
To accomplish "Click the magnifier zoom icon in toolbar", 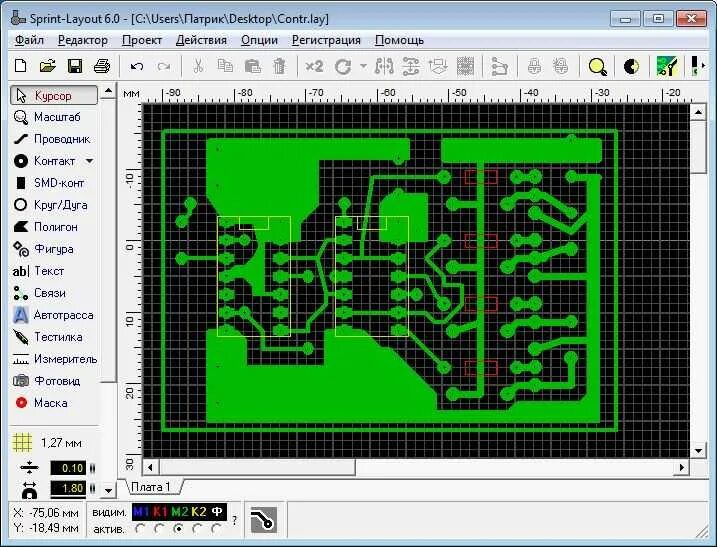I will [x=597, y=67].
